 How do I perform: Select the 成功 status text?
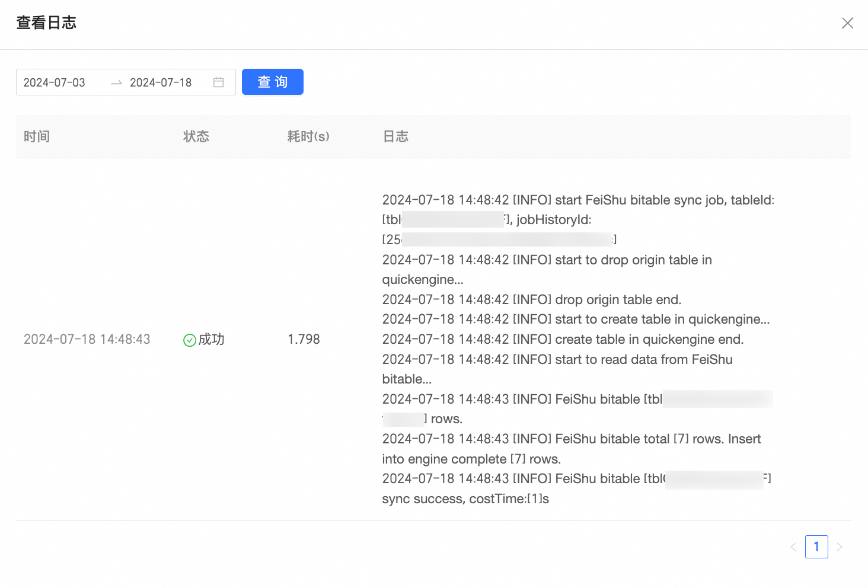tap(211, 339)
